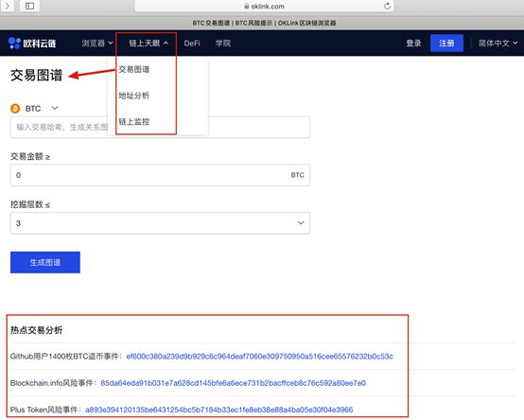
Task: Focus the 交易金额 amount input field
Action: coord(160,175)
